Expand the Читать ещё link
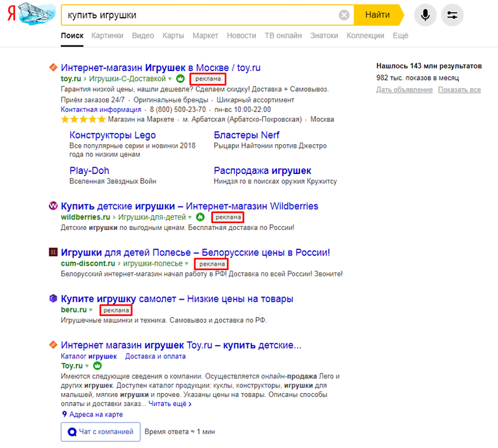The height and width of the screenshot is (448, 498). coord(170,404)
